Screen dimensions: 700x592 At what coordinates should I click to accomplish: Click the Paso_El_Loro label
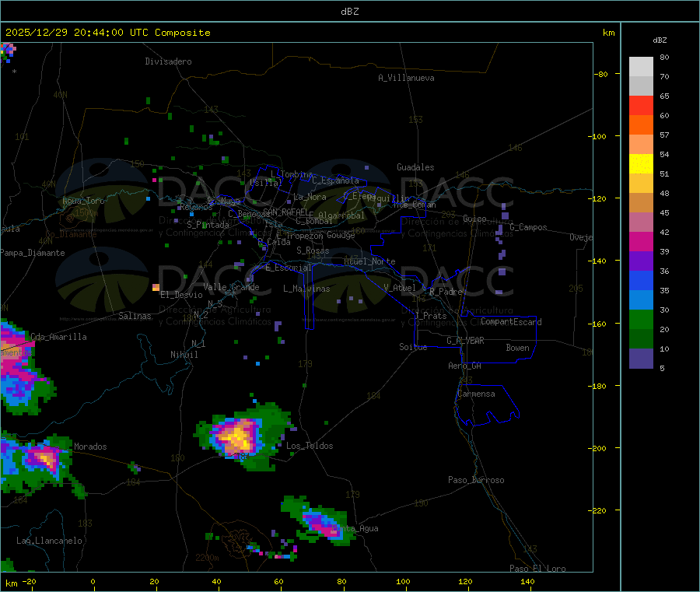pos(537,569)
